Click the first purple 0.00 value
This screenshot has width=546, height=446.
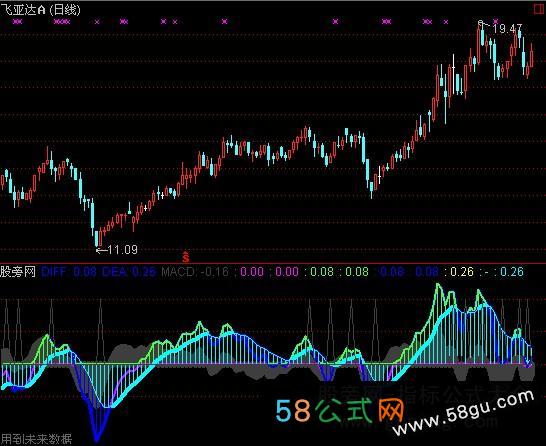click(x=252, y=272)
